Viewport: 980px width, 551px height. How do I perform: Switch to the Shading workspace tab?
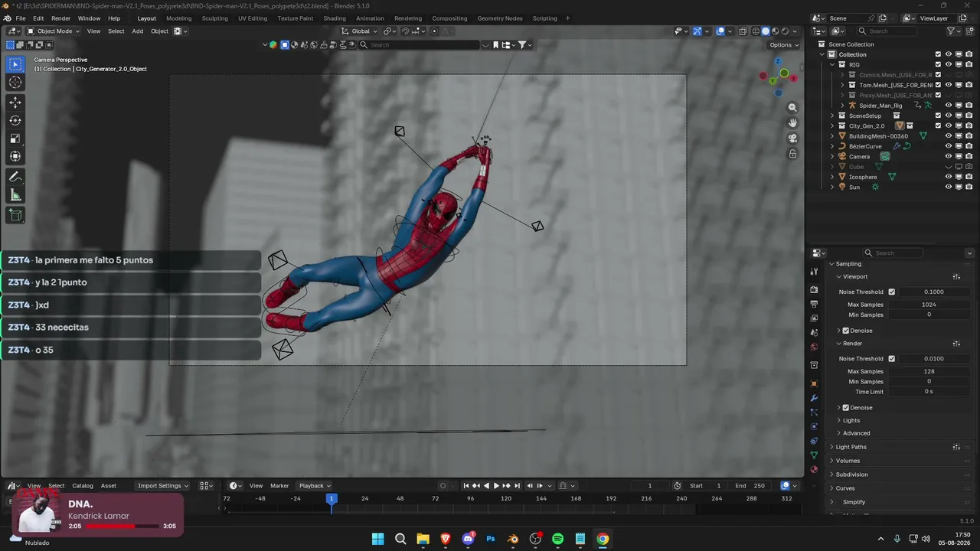point(335,18)
